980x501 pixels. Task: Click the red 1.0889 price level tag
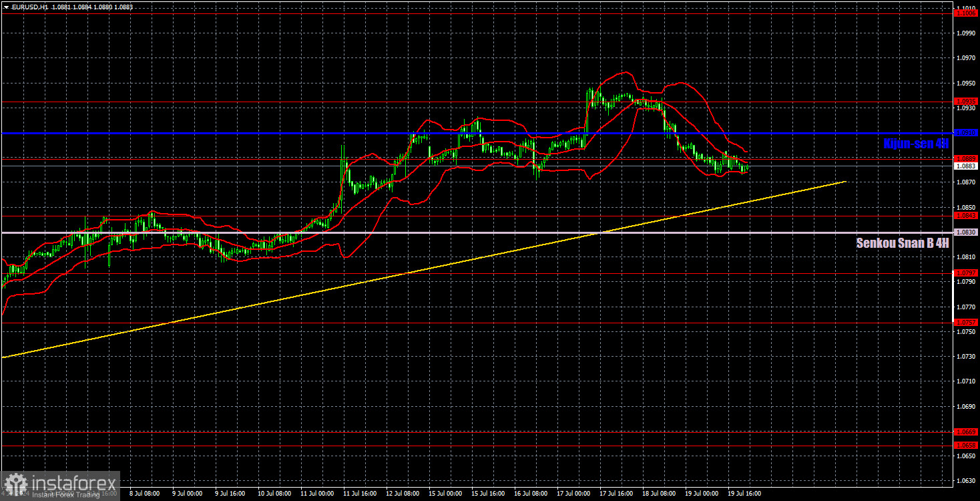[x=966, y=158]
